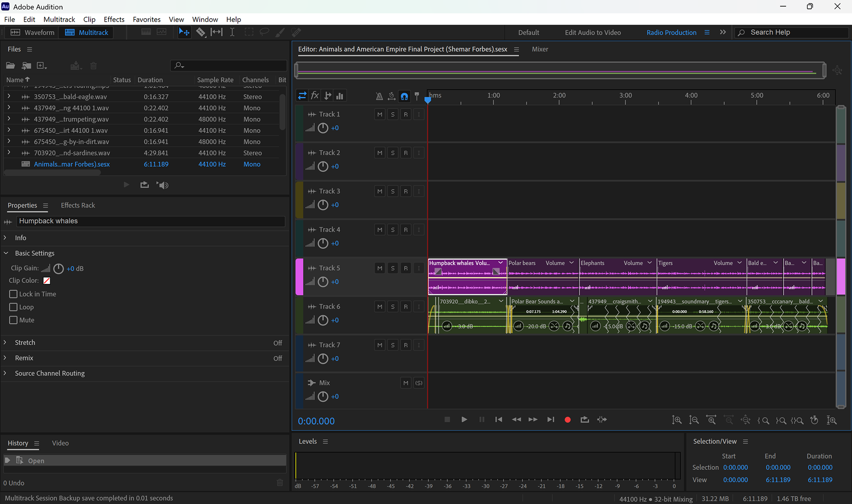Viewport: 852px width, 504px height.
Task: Mute Track 5 with M button
Action: (x=379, y=268)
